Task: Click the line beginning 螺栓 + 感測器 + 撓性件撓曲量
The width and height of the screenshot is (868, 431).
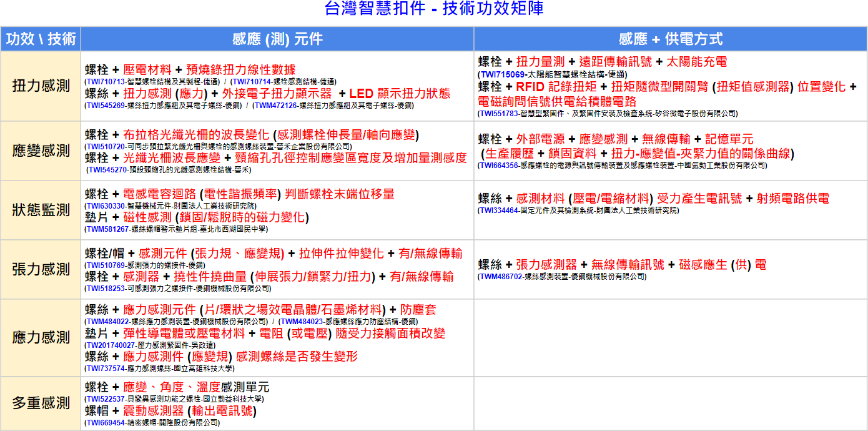Action: point(270,277)
